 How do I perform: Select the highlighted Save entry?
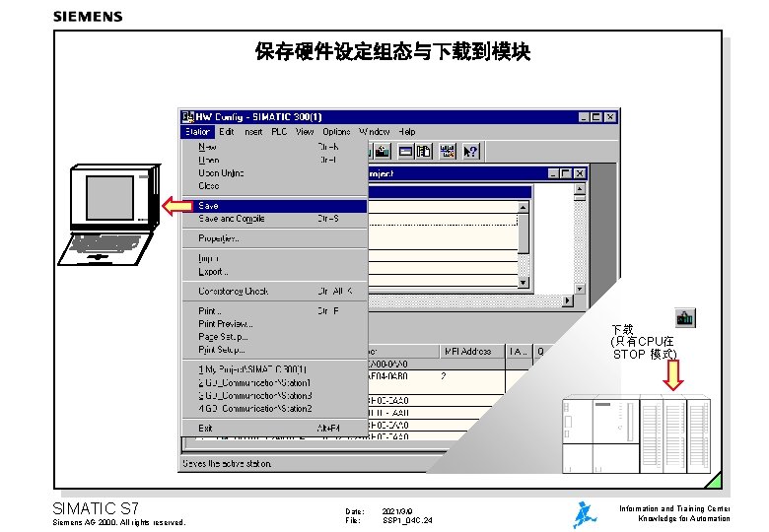[275, 206]
